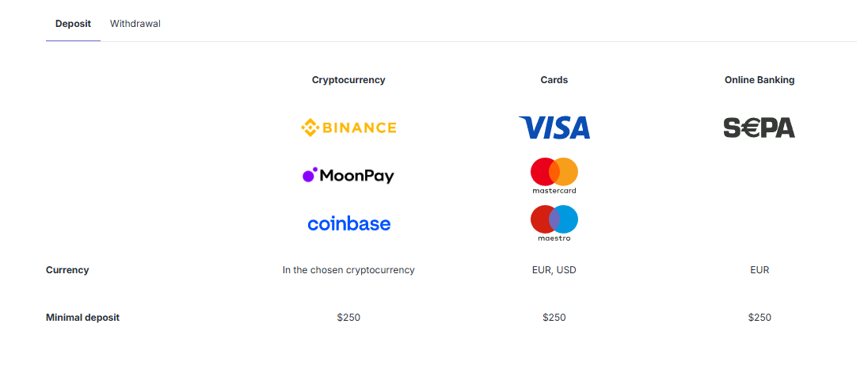Click the $250 minimum under Cryptocurrency
This screenshot has height=377, width=868.
348,318
